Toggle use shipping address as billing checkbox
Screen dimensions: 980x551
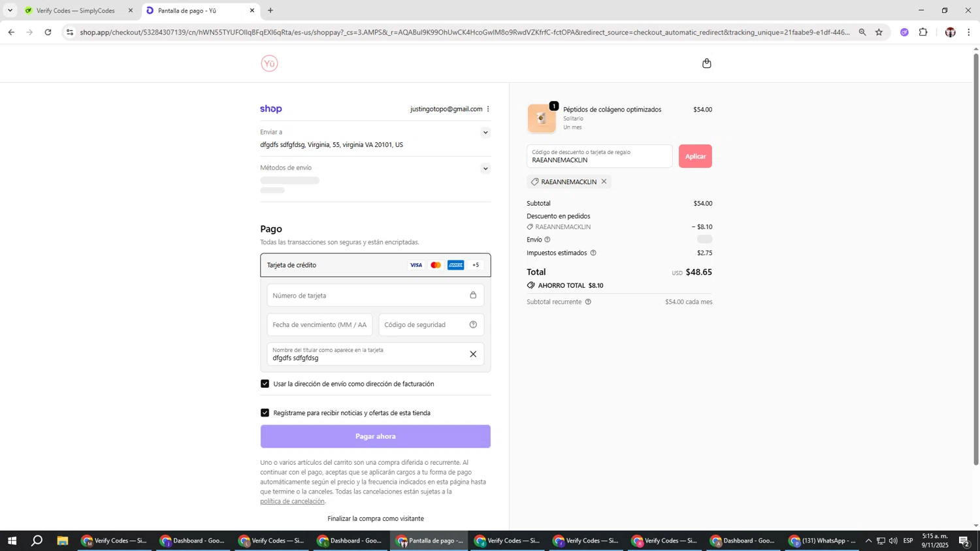[265, 384]
